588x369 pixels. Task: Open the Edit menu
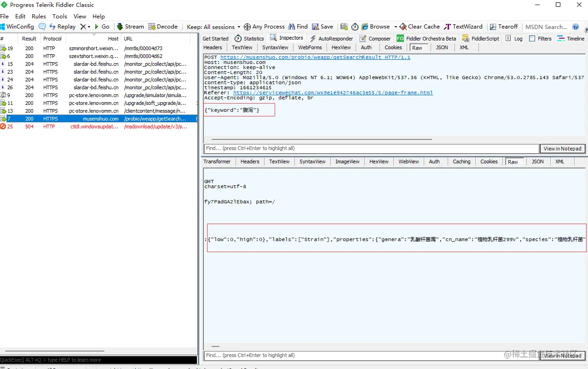click(x=20, y=16)
